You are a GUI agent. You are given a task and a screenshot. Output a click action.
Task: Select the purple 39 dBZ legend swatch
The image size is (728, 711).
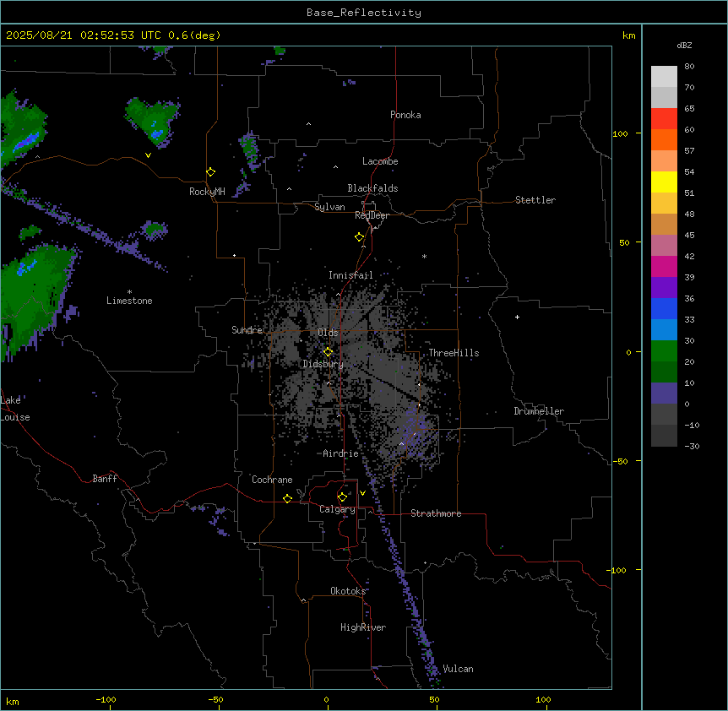tap(664, 287)
